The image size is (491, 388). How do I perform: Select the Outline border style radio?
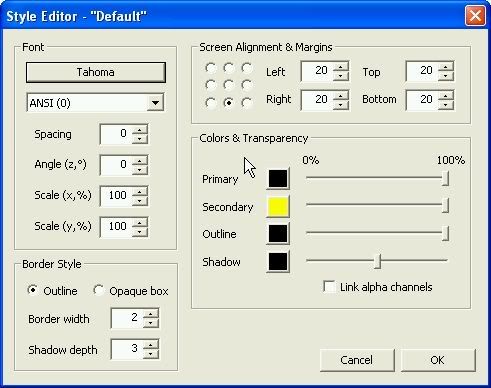point(33,290)
